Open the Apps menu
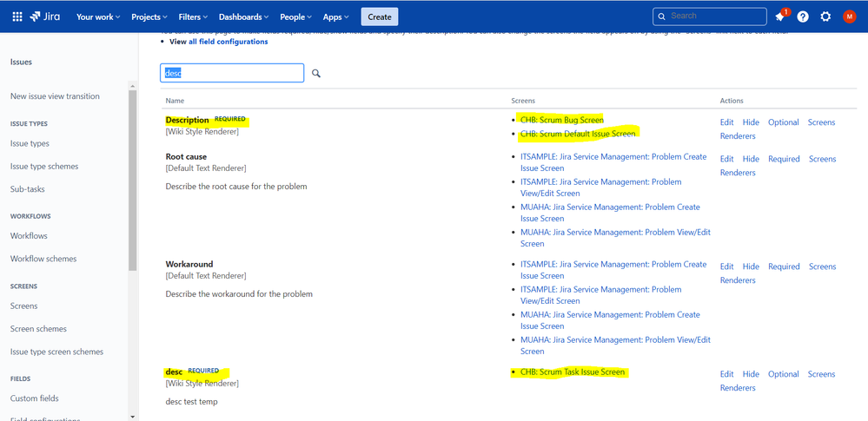Image resolution: width=868 pixels, height=421 pixels. (x=336, y=16)
